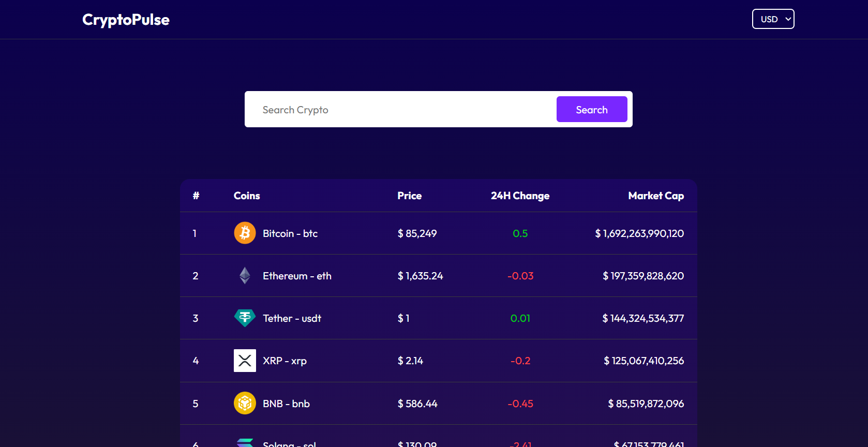
Task: Open the XRP - xrp row name
Action: tap(285, 361)
